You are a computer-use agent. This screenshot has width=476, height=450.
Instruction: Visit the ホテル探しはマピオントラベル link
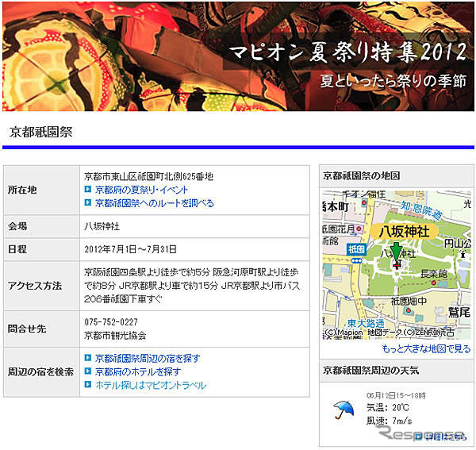click(150, 385)
